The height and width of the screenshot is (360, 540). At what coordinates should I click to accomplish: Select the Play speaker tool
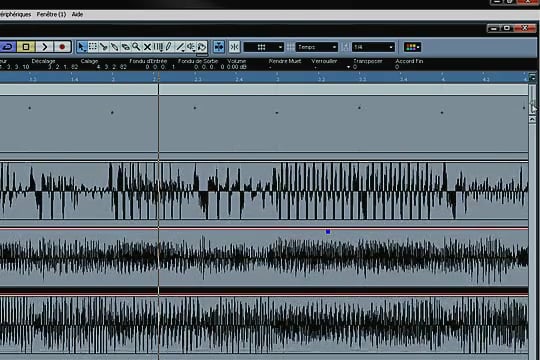(191, 47)
